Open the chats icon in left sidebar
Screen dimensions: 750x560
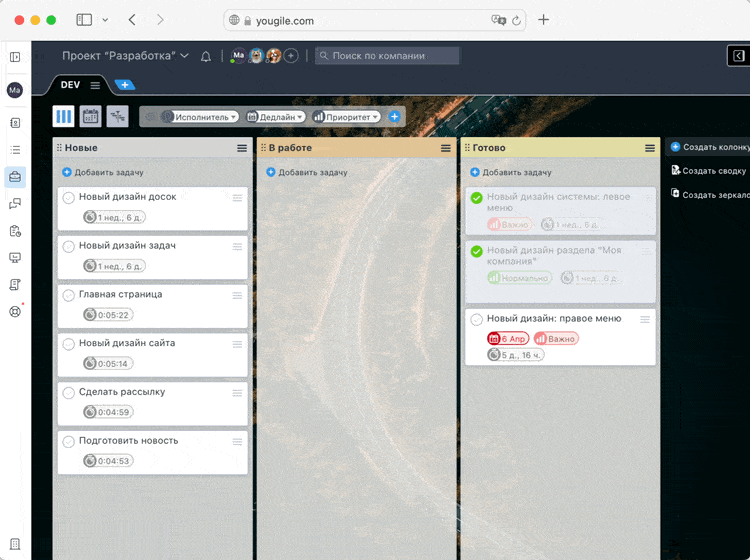[x=15, y=204]
